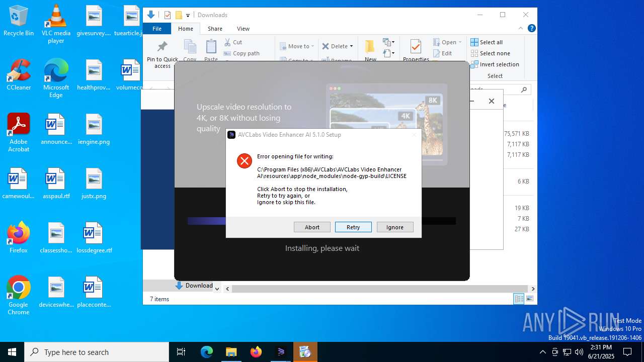Image resolution: width=644 pixels, height=362 pixels.
Task: Click the New folder icon in the Quick Access Toolbar
Action: pyautogui.click(x=178, y=15)
